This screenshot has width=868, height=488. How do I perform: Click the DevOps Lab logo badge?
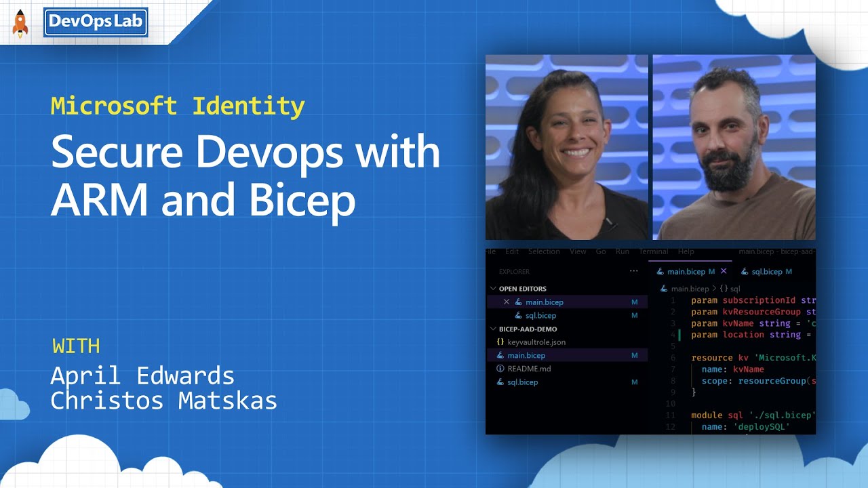pyautogui.click(x=96, y=22)
